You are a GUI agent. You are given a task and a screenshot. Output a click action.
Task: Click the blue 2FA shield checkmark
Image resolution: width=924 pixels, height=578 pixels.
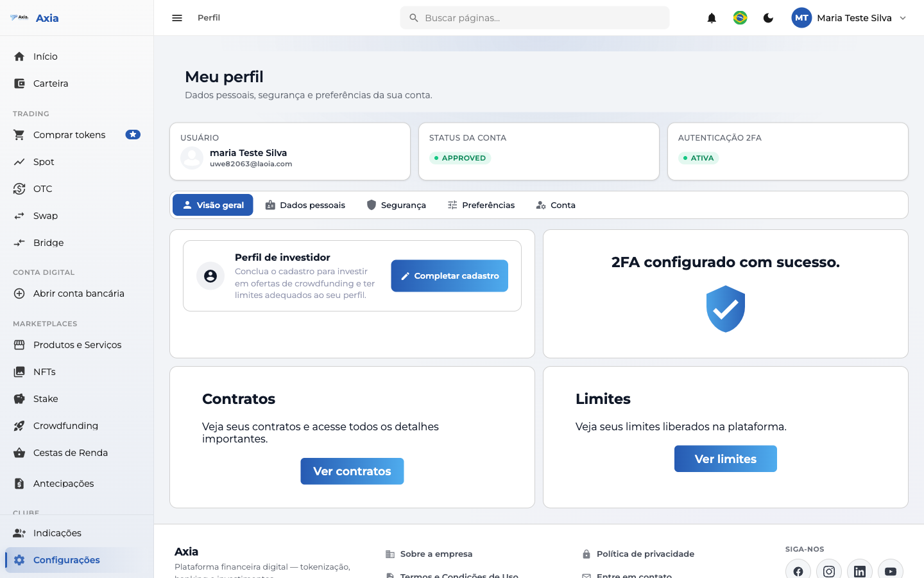click(726, 309)
